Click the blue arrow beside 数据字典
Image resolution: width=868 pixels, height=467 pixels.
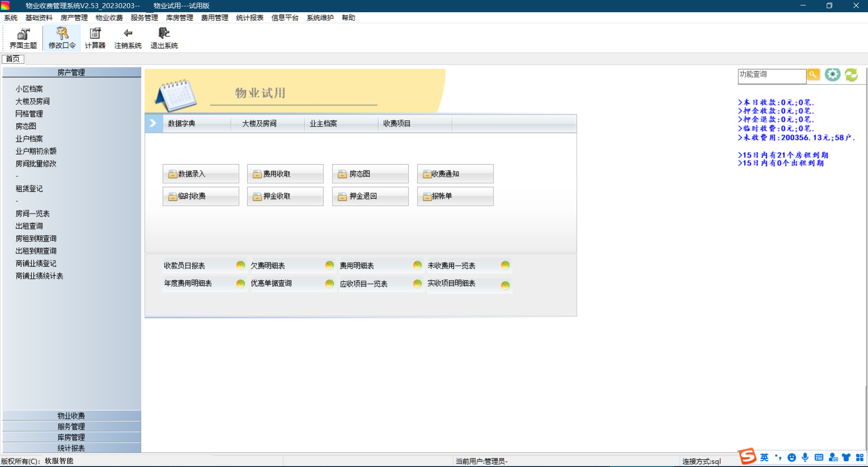[153, 123]
